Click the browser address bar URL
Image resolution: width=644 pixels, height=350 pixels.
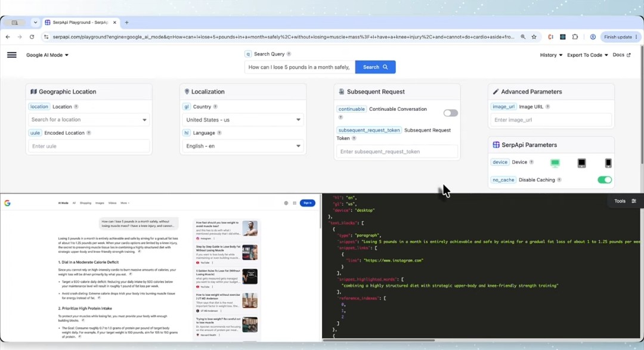click(x=283, y=37)
